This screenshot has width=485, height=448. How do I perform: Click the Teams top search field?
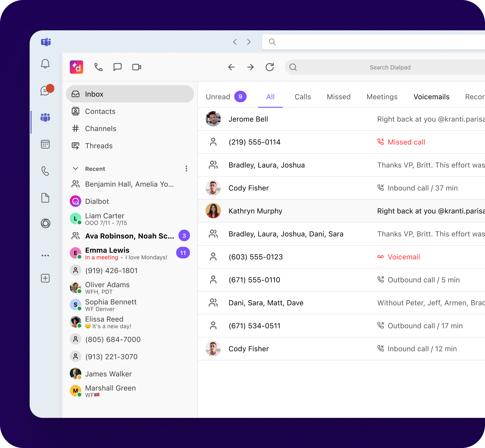click(373, 42)
